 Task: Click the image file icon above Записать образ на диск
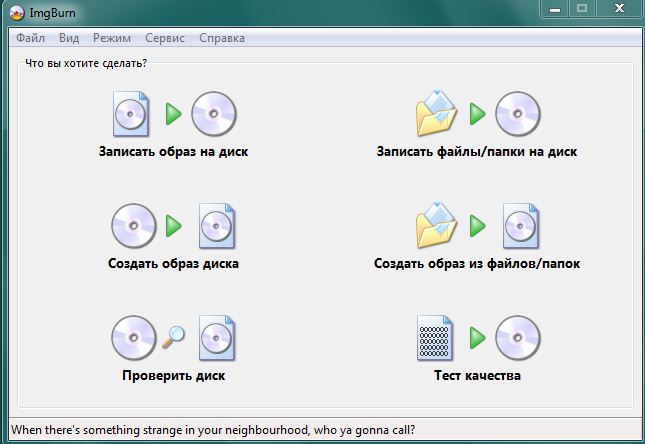[x=131, y=114]
